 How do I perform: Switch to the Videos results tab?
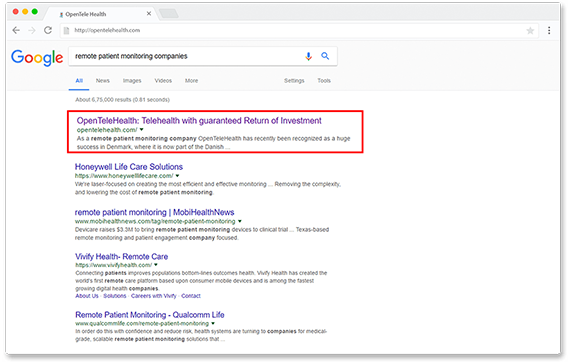coord(163,81)
